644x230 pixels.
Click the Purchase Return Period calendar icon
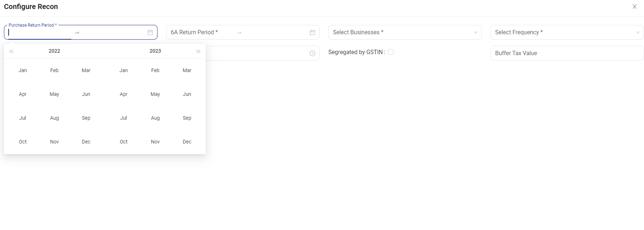pyautogui.click(x=150, y=32)
